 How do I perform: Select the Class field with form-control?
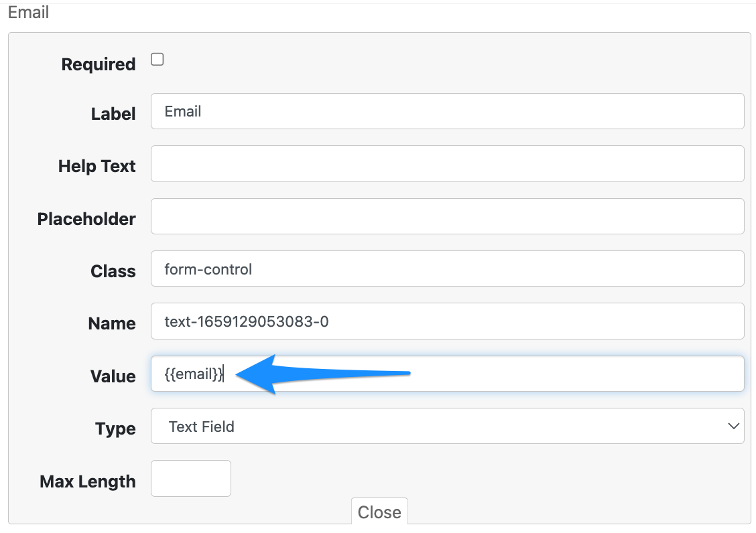coord(447,269)
